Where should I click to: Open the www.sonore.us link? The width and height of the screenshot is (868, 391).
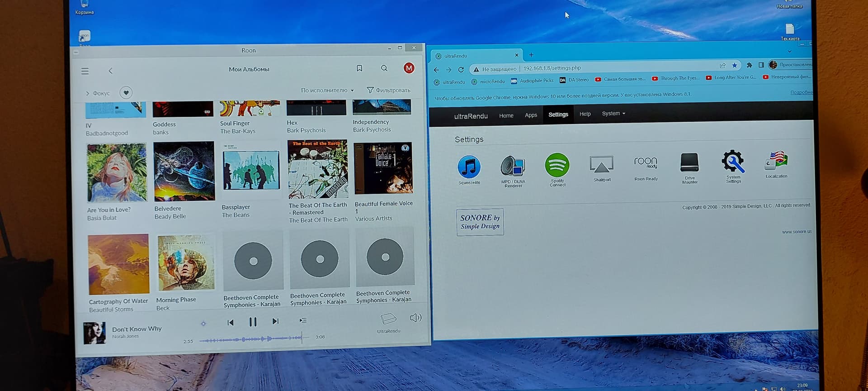(x=797, y=232)
